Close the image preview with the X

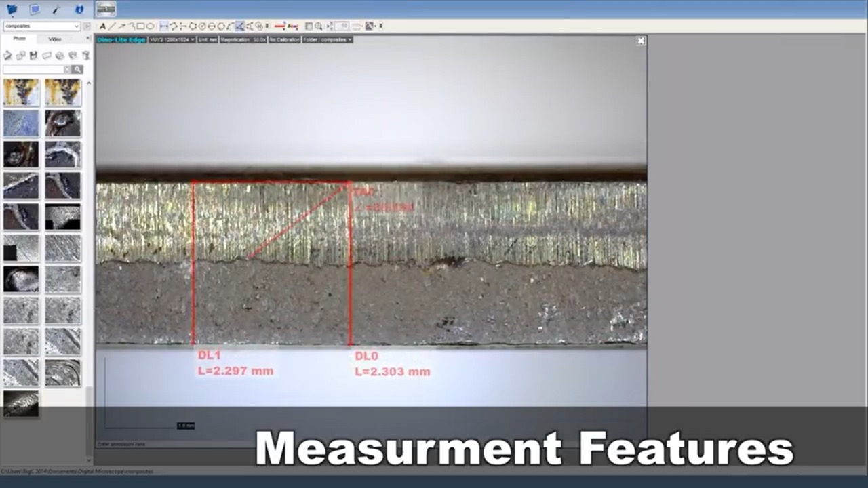(641, 41)
